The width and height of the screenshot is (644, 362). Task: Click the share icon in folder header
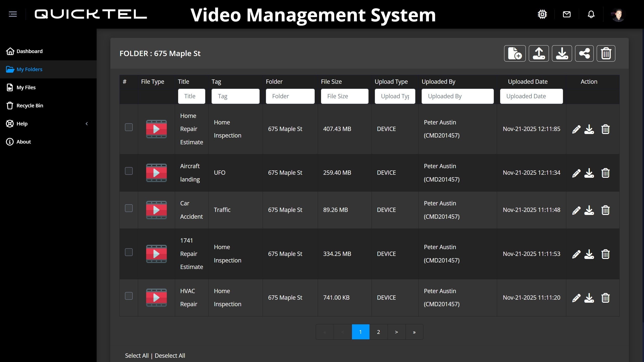click(584, 53)
